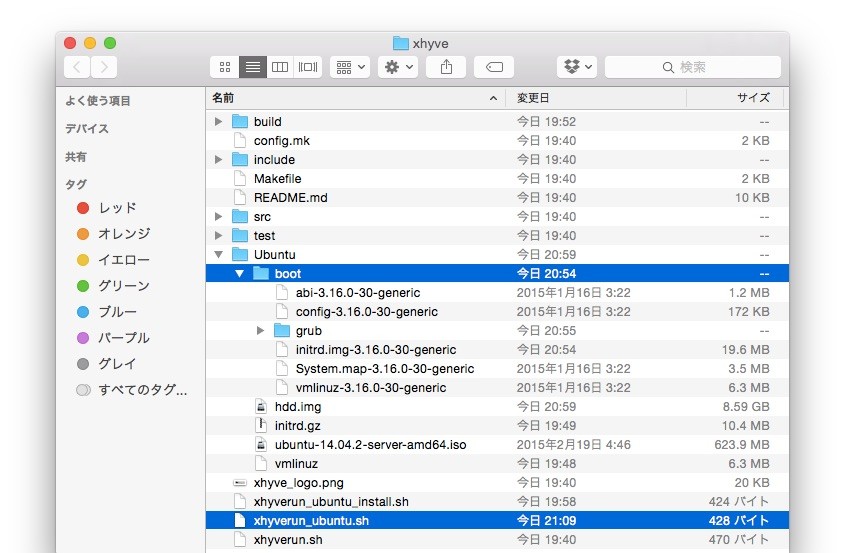Viewport: 845px width, 553px height.
Task: Open the arrange items dropdown
Action: [350, 67]
